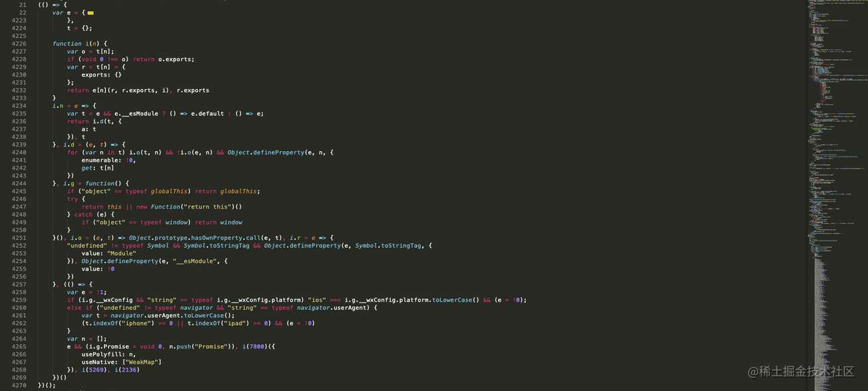Screen dimensions: 868x391
Task: Click the number 7800 in i(7800)
Action: pyautogui.click(x=256, y=346)
